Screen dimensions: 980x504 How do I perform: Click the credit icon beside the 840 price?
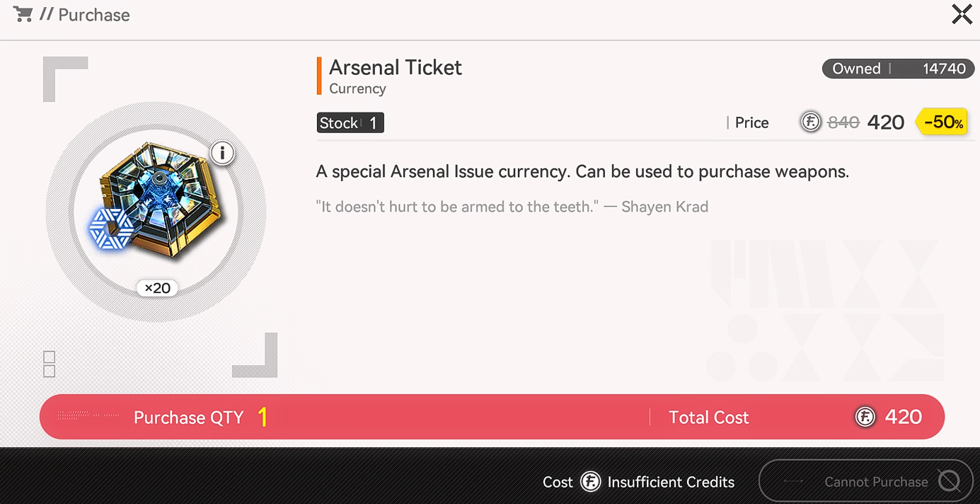click(810, 122)
